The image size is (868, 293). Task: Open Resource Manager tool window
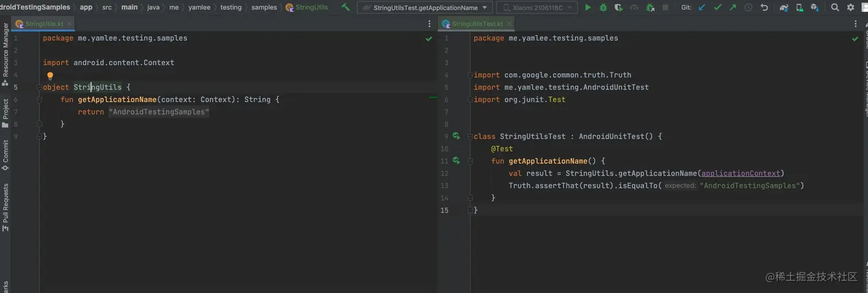(5, 54)
